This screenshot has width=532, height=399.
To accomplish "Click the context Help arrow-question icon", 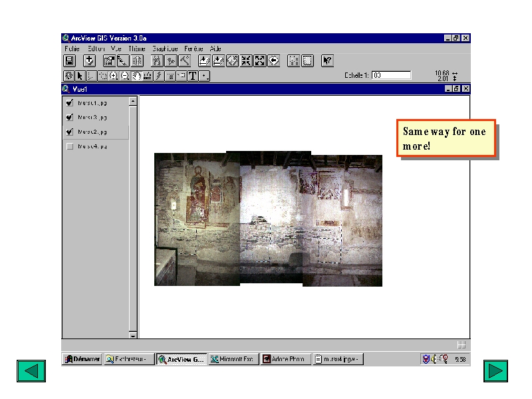I will 327,61.
